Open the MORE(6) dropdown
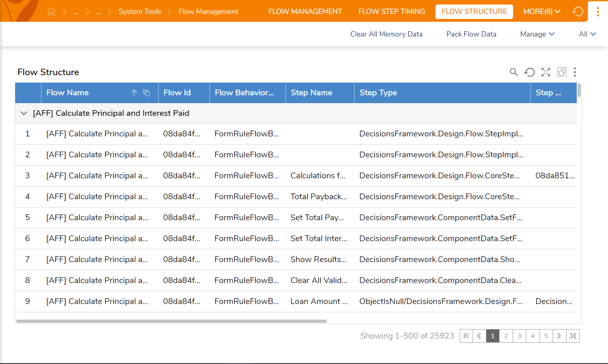 pyautogui.click(x=541, y=12)
